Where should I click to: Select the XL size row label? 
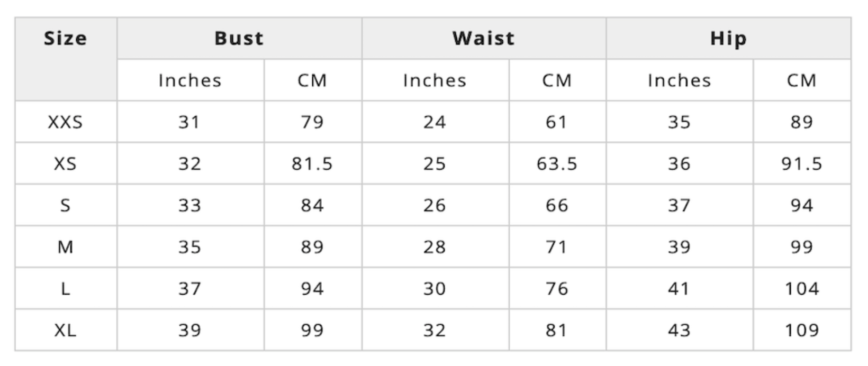tap(65, 331)
